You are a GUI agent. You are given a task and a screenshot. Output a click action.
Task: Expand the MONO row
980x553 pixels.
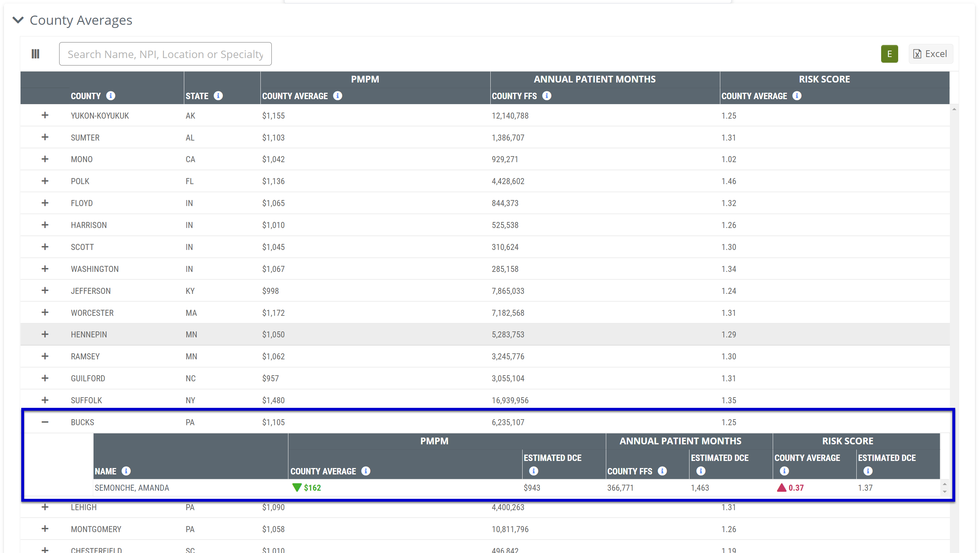pyautogui.click(x=45, y=159)
